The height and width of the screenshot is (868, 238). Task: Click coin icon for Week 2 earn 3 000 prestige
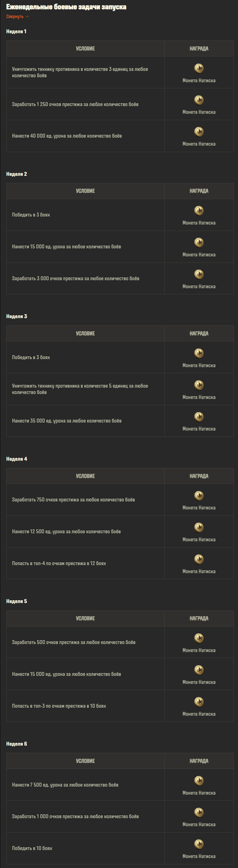(199, 274)
